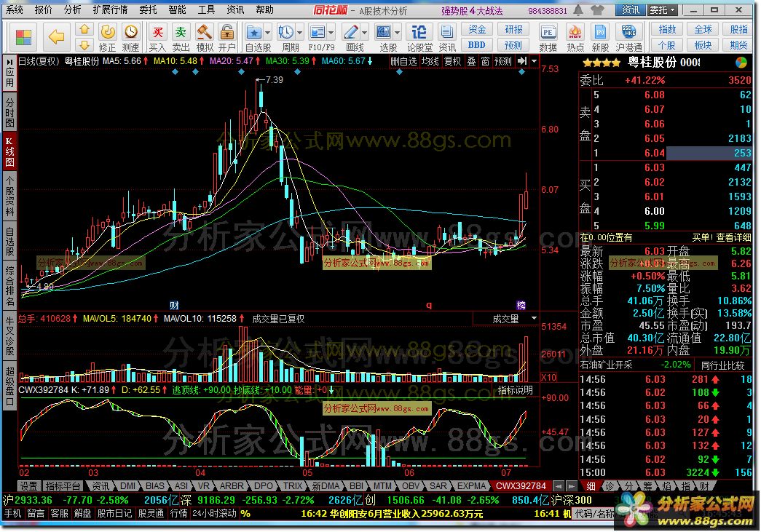Viewport: 761px width, 532px height.
Task: Switch to the EXPMA indicator tab
Action: tap(471, 486)
